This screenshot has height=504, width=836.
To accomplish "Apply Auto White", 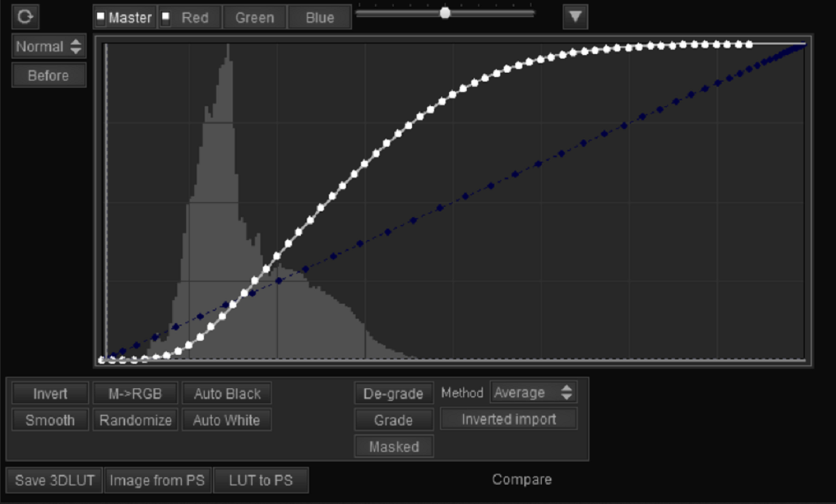I will pyautogui.click(x=227, y=420).
